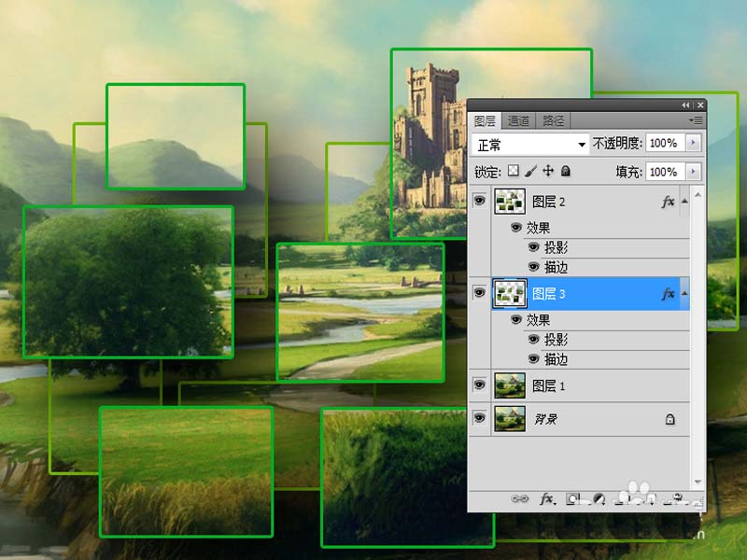This screenshot has width=747, height=560.
Task: Create new adjustment layer with half-circle icon
Action: tap(599, 498)
